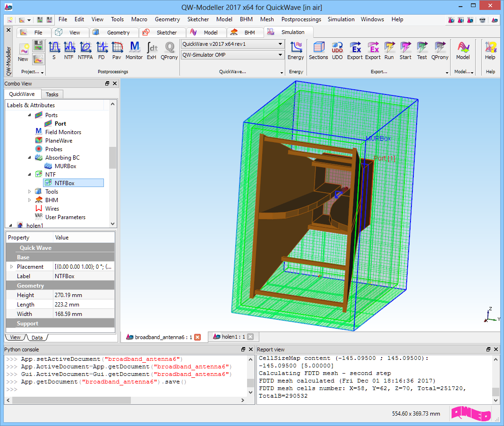Expand the BHM tree node
Screen dimensions: 504x426
[30, 200]
